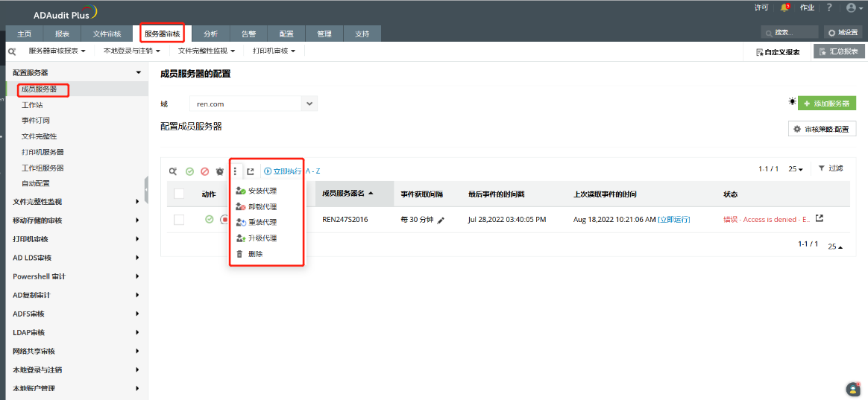
Task: Open the 服务器审核报表 dropdown menu
Action: pyautogui.click(x=57, y=51)
